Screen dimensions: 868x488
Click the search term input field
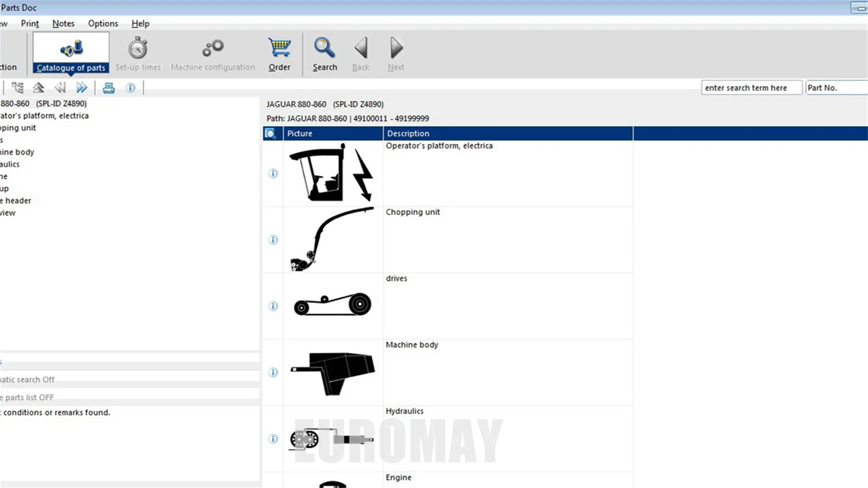751,88
